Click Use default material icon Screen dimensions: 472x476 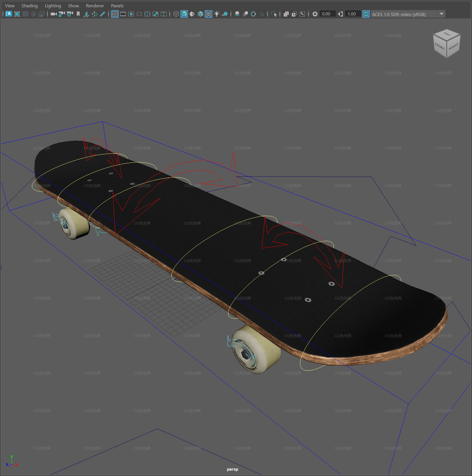192,14
